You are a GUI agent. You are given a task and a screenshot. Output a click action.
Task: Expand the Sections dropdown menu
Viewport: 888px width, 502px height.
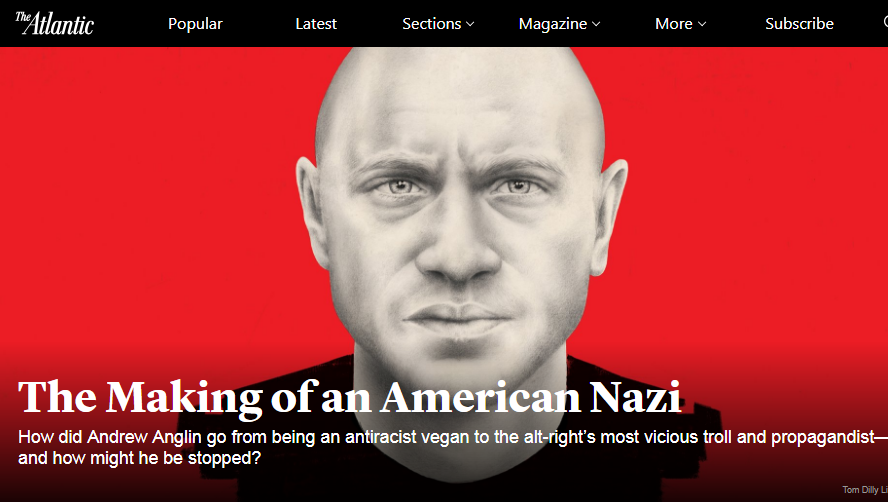[x=438, y=24]
